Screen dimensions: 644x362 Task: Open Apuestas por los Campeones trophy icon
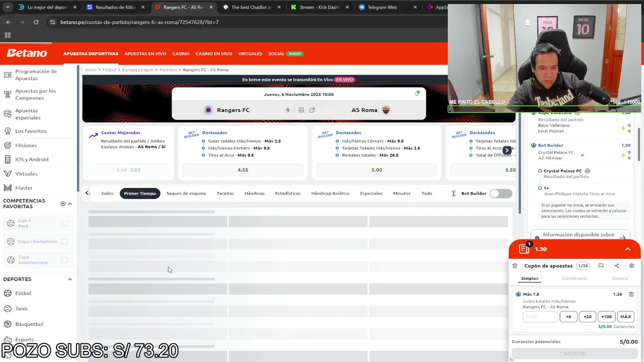tap(8, 95)
